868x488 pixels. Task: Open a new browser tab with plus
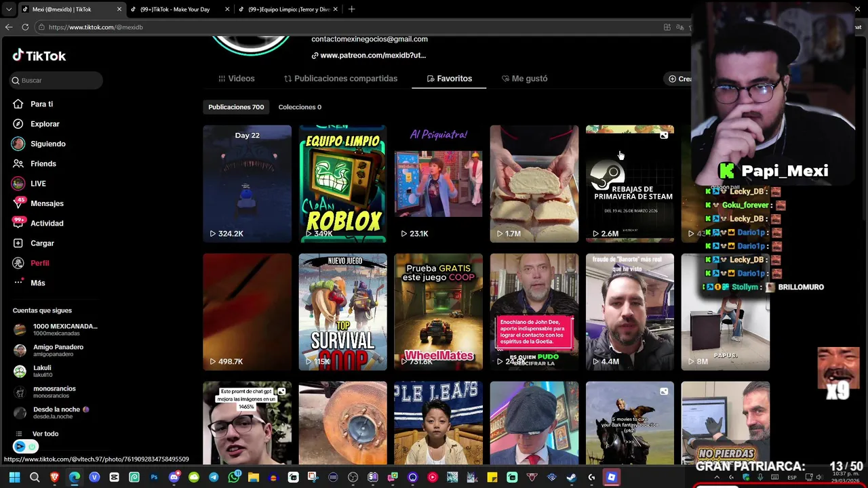[351, 9]
